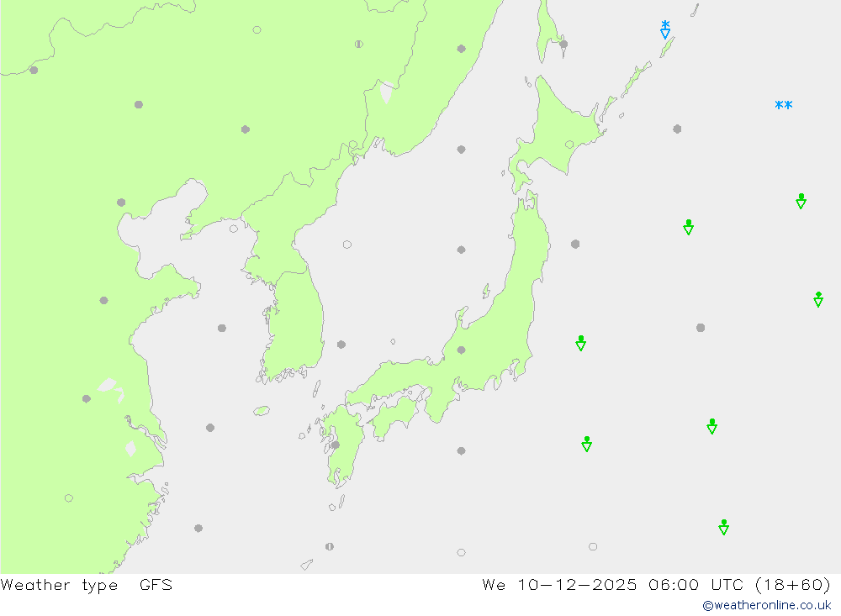This screenshot has height=616, width=841.
Task: Click the grey cloud dot on central Honshu
Action: click(x=461, y=350)
